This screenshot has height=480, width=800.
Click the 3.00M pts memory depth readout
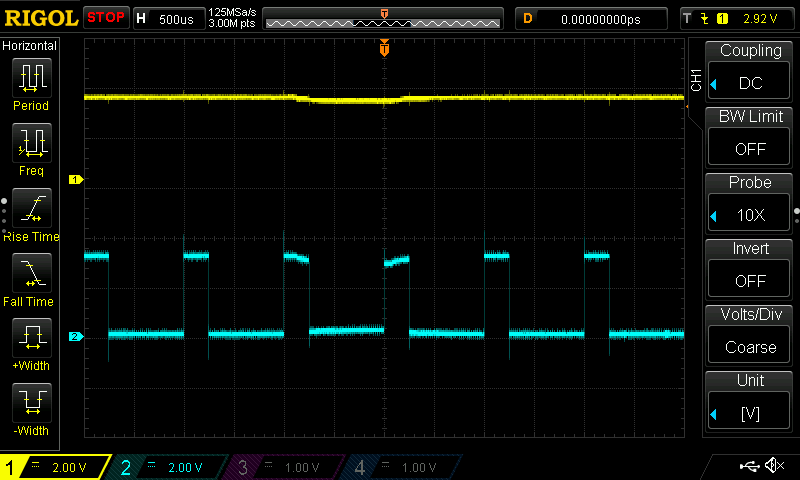point(232,23)
